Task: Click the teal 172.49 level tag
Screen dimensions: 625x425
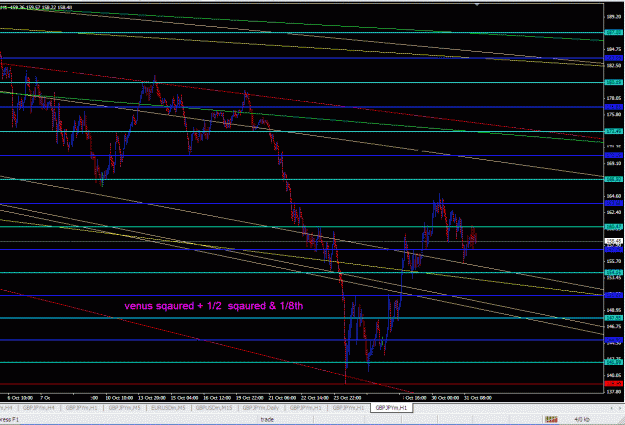Action: pyautogui.click(x=614, y=131)
